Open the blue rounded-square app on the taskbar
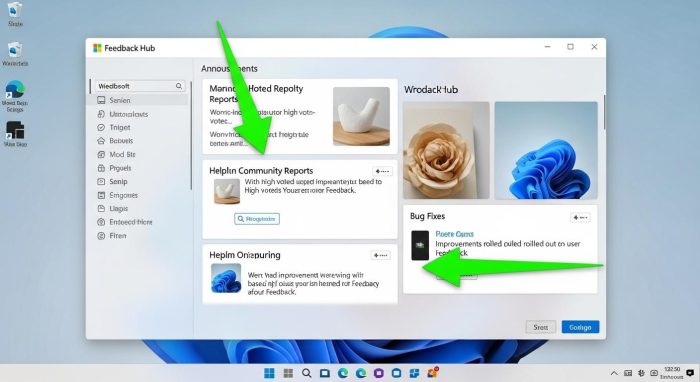Screen dimensions: 700x382 (396, 373)
